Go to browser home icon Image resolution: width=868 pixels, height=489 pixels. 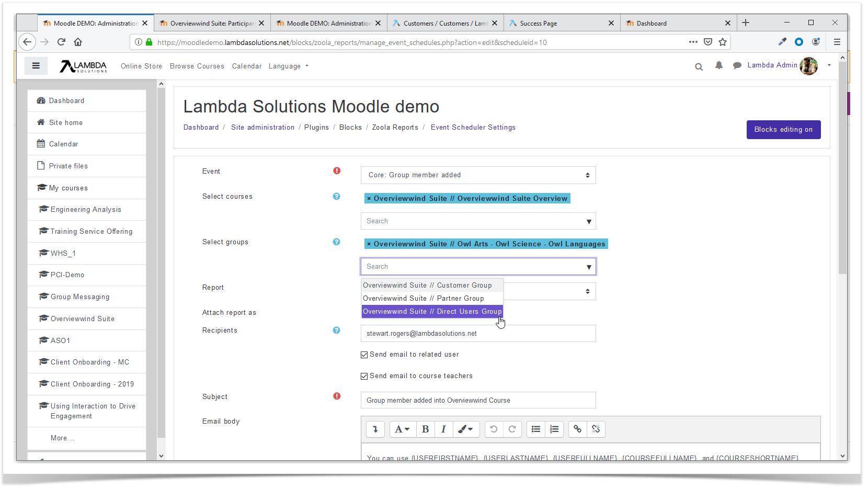78,42
